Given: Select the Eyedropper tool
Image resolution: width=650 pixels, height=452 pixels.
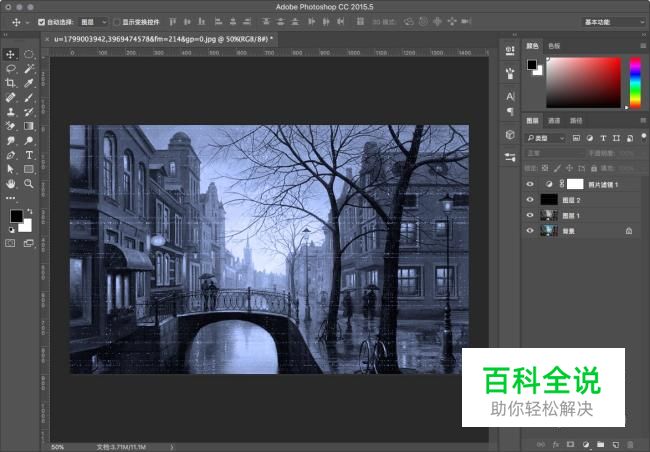Looking at the screenshot, I should (29, 83).
